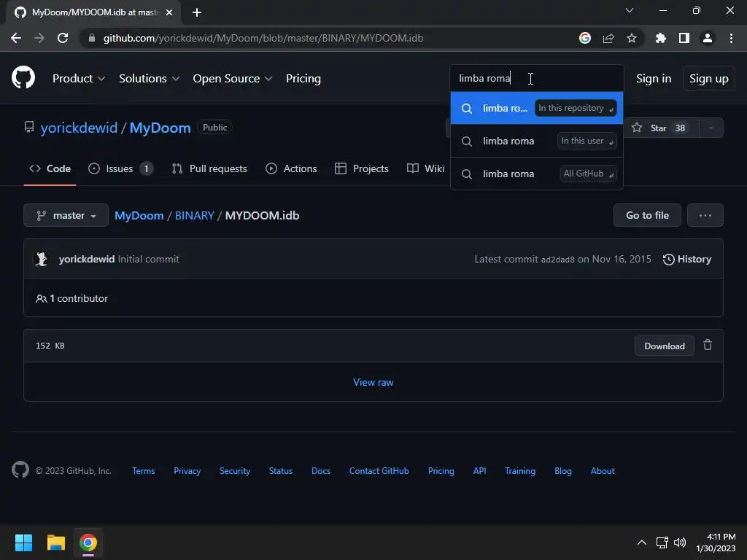Image resolution: width=747 pixels, height=560 pixels.
Task: Open File Explorer from taskbar
Action: tap(55, 542)
